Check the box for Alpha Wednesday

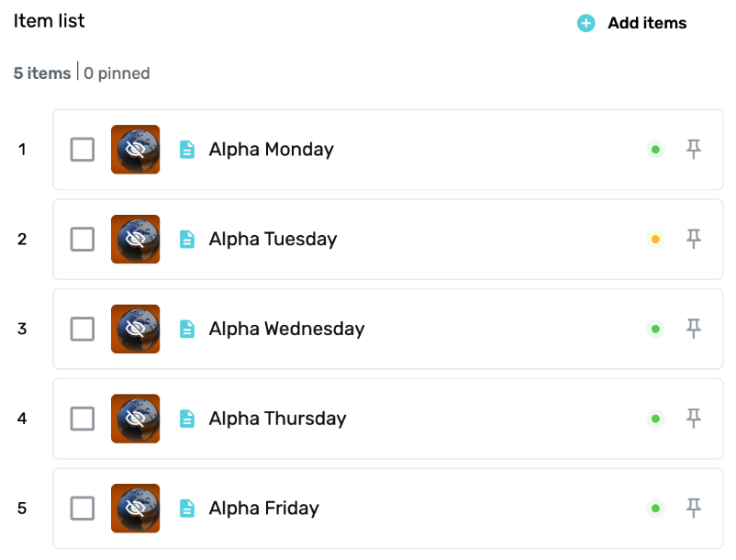click(x=83, y=329)
